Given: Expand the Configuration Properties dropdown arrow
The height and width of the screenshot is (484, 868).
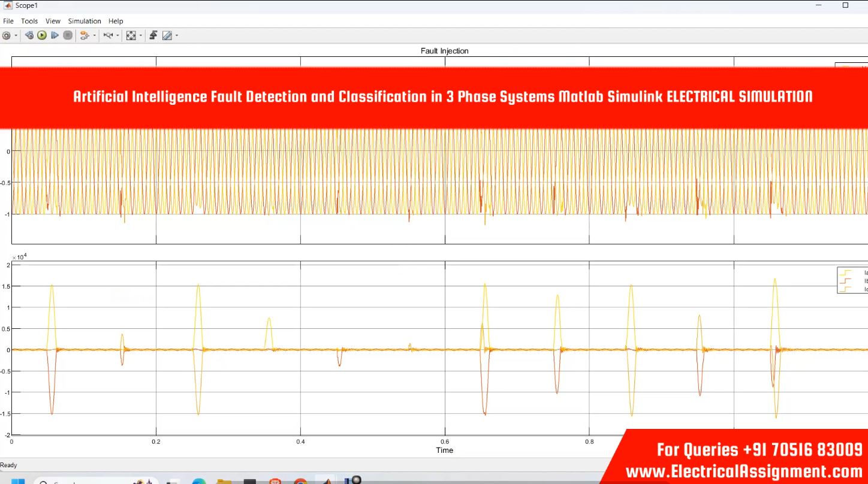Looking at the screenshot, I should click(16, 35).
